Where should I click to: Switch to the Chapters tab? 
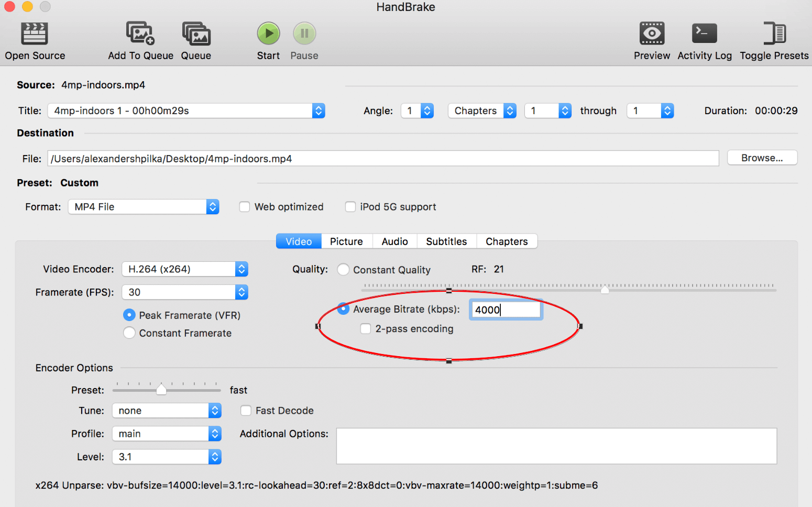pyautogui.click(x=507, y=241)
